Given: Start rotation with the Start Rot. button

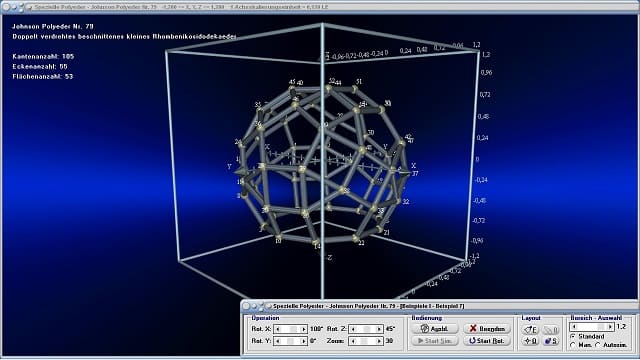Looking at the screenshot, I should point(487,340).
